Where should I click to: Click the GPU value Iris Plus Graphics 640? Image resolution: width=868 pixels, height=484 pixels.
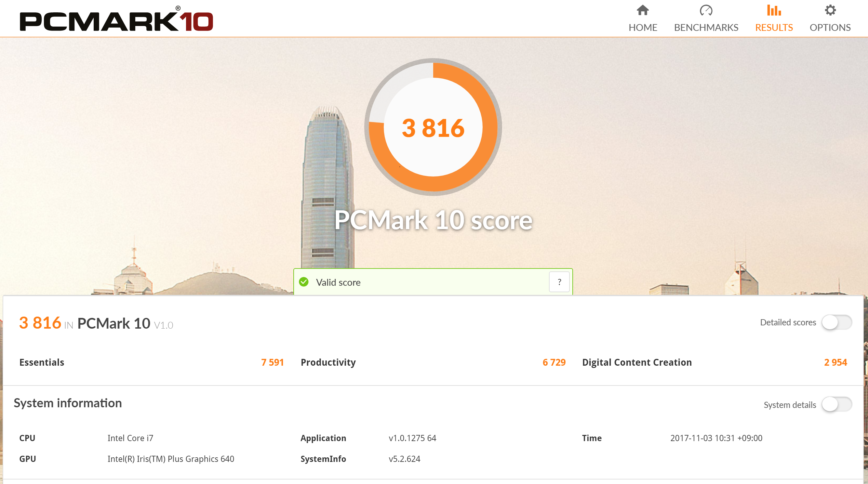click(x=170, y=459)
